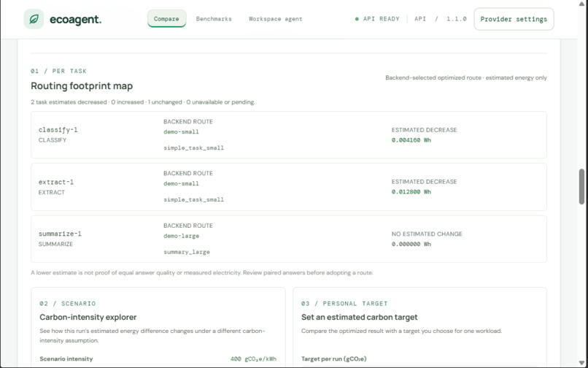This screenshot has width=588, height=368.
Task: Select the classify-1 task name
Action: click(58, 130)
